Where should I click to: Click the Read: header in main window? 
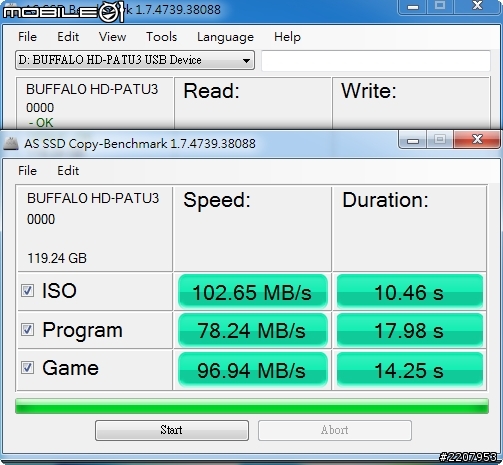point(211,91)
